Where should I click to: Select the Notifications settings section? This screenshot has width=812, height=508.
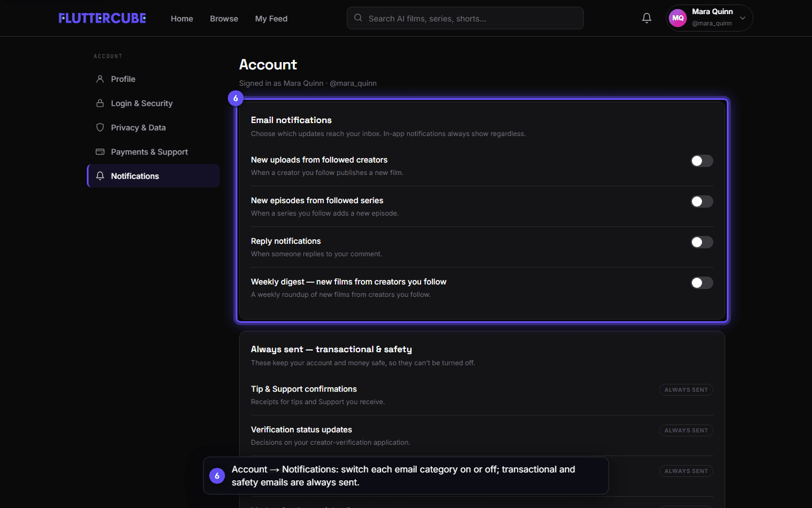point(153,176)
